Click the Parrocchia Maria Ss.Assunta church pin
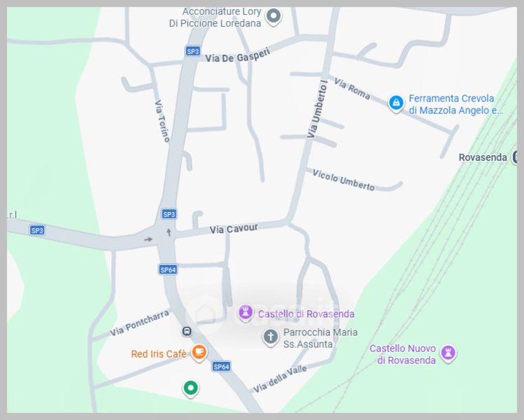 (271, 337)
